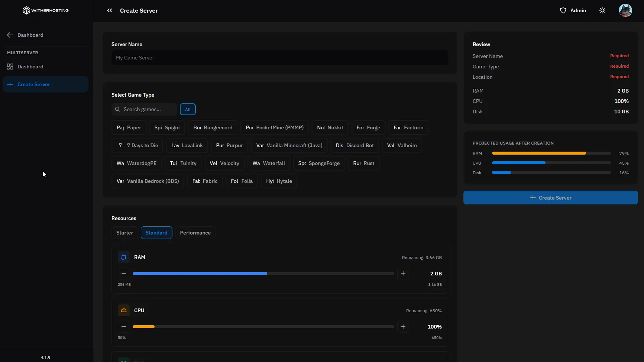Click projected Disk usage bar
The image size is (644, 362).
pos(551,172)
